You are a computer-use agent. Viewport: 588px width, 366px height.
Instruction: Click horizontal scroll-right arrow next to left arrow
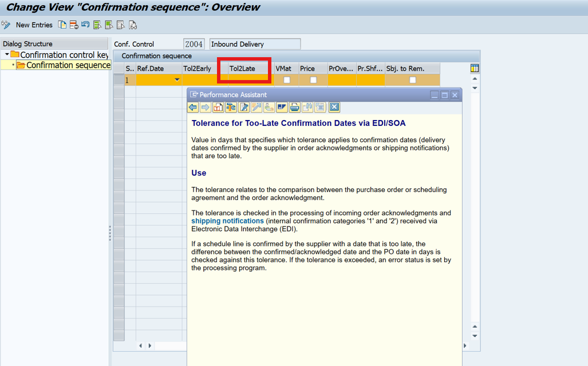click(149, 346)
